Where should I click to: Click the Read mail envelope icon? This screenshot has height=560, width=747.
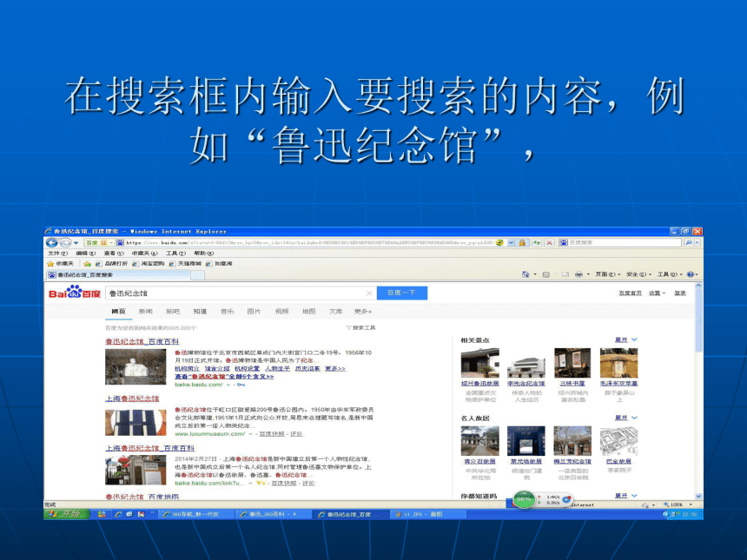[x=565, y=274]
